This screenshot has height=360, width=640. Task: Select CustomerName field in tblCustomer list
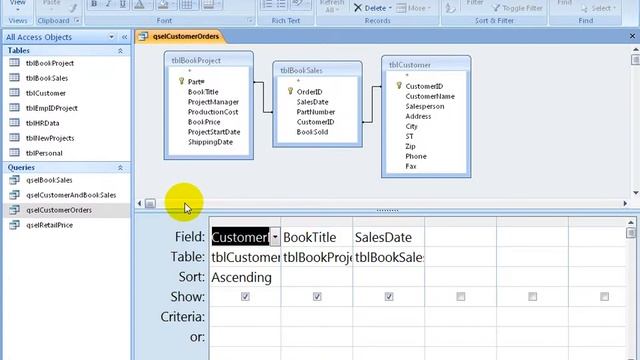coord(430,96)
